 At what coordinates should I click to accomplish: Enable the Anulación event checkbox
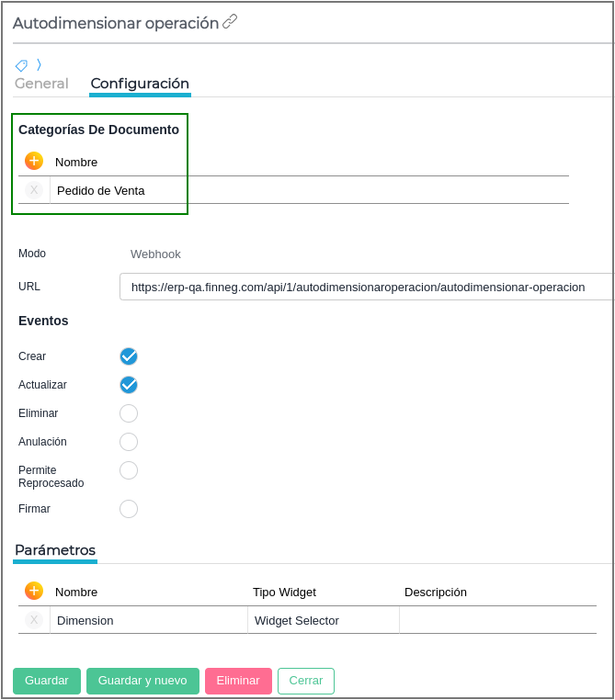pyautogui.click(x=129, y=442)
